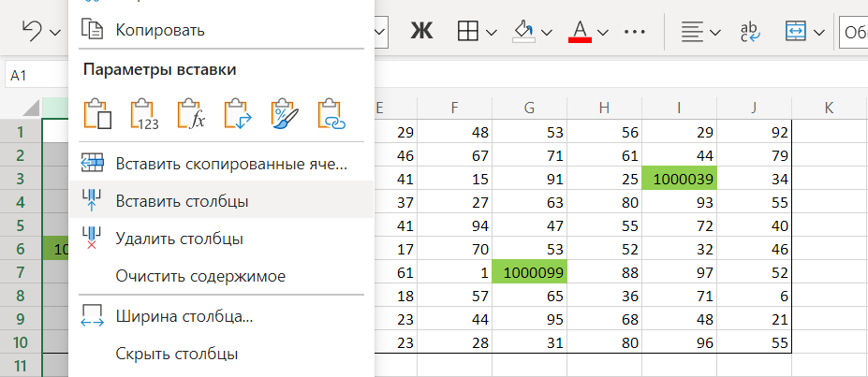Choose Paste Link clipboard option

pos(331,113)
